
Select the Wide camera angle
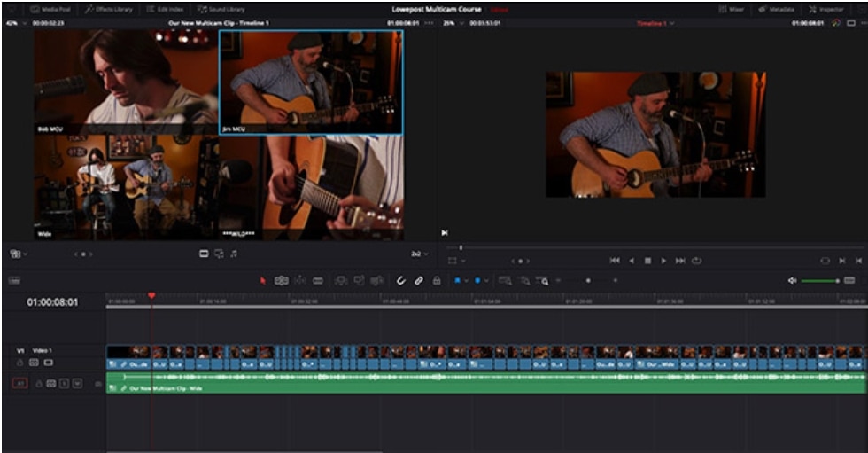[126, 187]
